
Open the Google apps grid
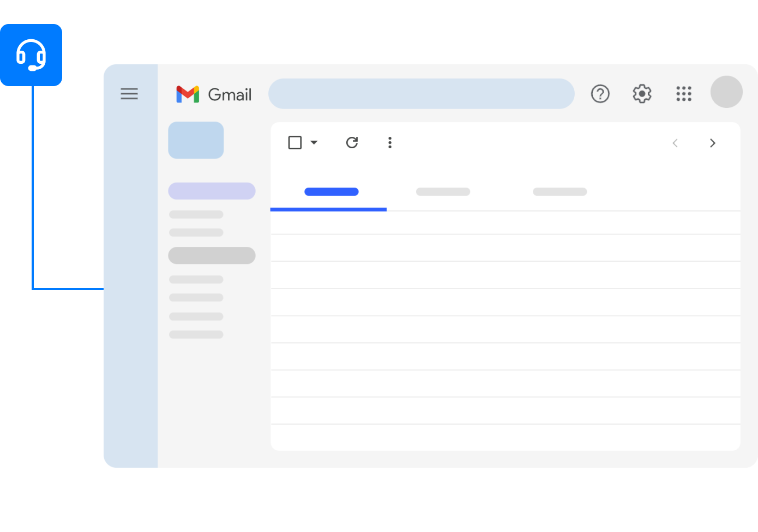point(684,94)
